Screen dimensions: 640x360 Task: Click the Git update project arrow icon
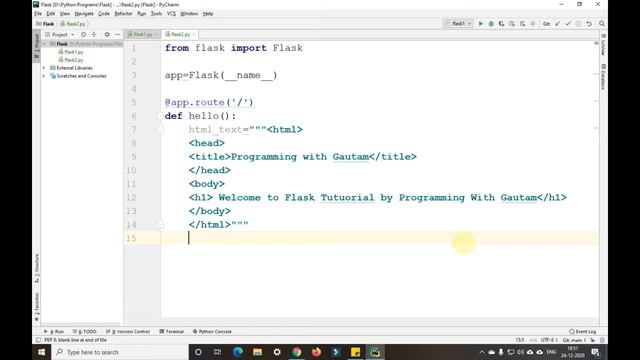click(558, 24)
